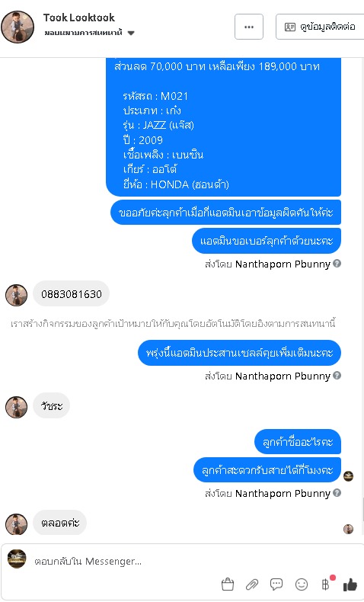Screen dimensions: 364x602
Task: Click the ดูข้อมูลติดต่อ contact info button
Action: pyautogui.click(x=321, y=27)
